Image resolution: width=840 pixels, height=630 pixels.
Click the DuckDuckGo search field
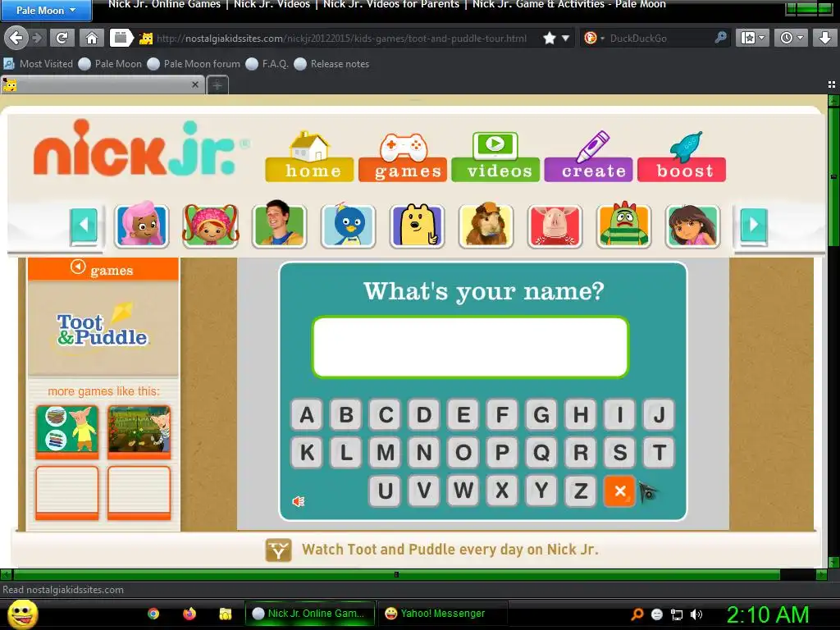(x=660, y=38)
